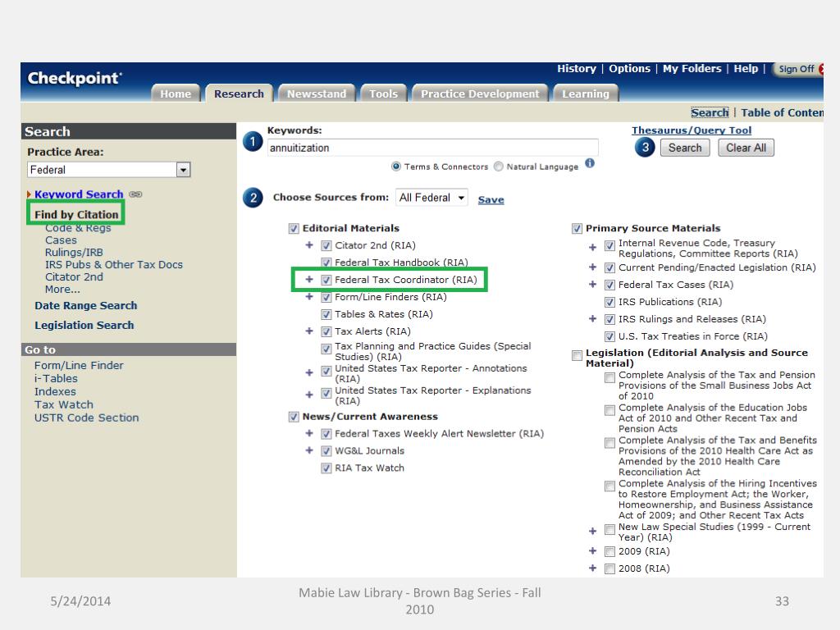840x630 pixels.
Task: Go to Form/Line Finder
Action: tap(79, 365)
